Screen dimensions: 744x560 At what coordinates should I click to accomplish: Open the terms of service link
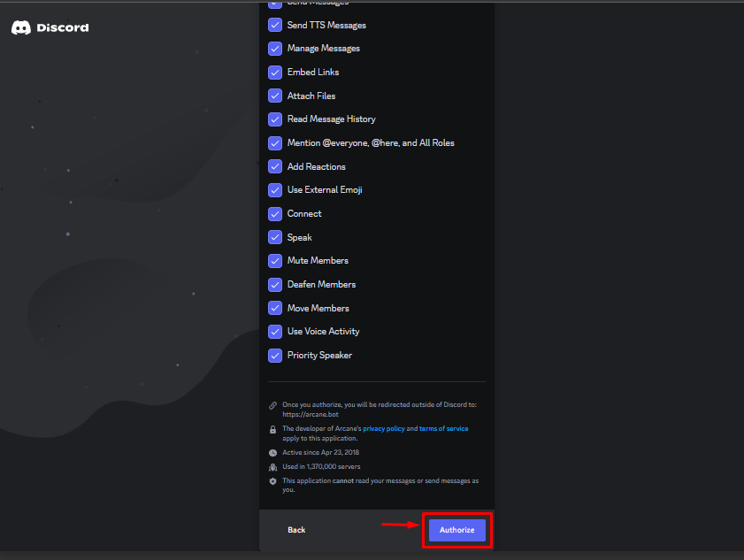443,428
